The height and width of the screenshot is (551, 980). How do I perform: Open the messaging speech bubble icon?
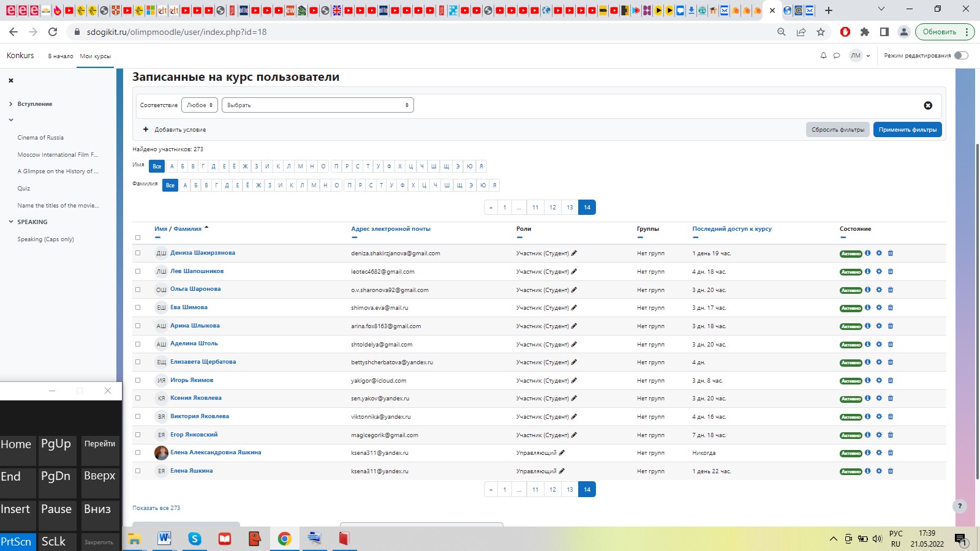tap(837, 56)
